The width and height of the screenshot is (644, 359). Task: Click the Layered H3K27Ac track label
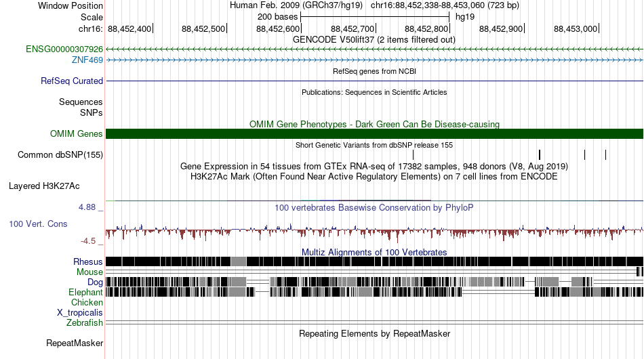[44, 186]
